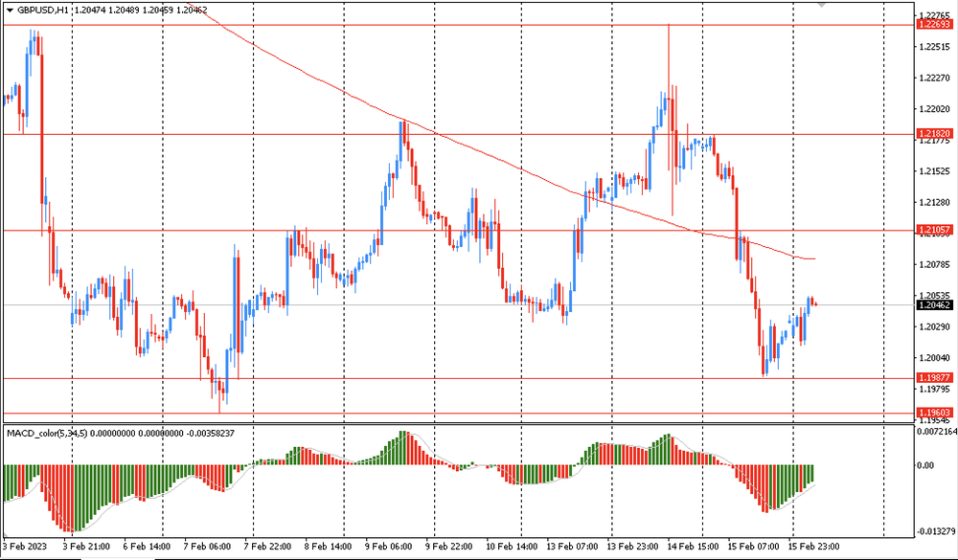The height and width of the screenshot is (560, 958).
Task: Select the red 1.21820 price label
Action: [934, 134]
